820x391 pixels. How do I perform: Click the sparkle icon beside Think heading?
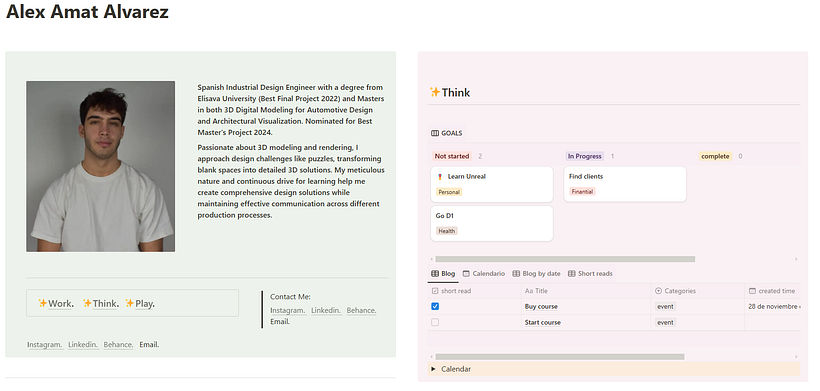click(435, 93)
